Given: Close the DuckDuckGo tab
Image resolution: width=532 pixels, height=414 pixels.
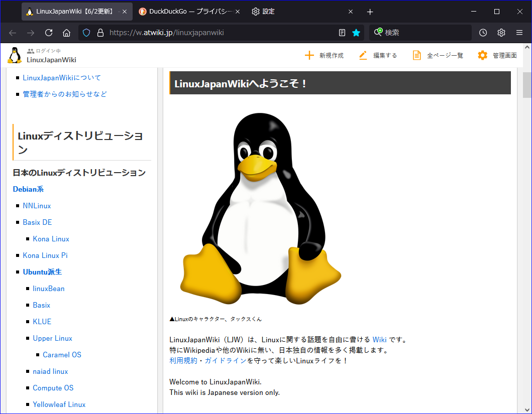Looking at the screenshot, I should [x=238, y=12].
